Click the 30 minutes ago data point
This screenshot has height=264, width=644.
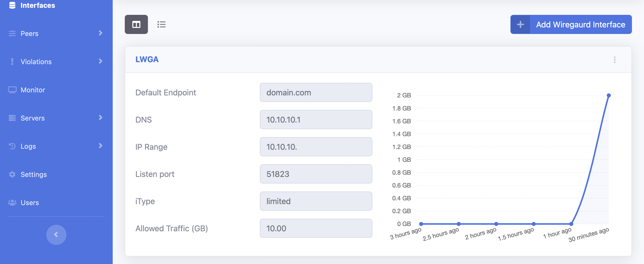tap(609, 95)
